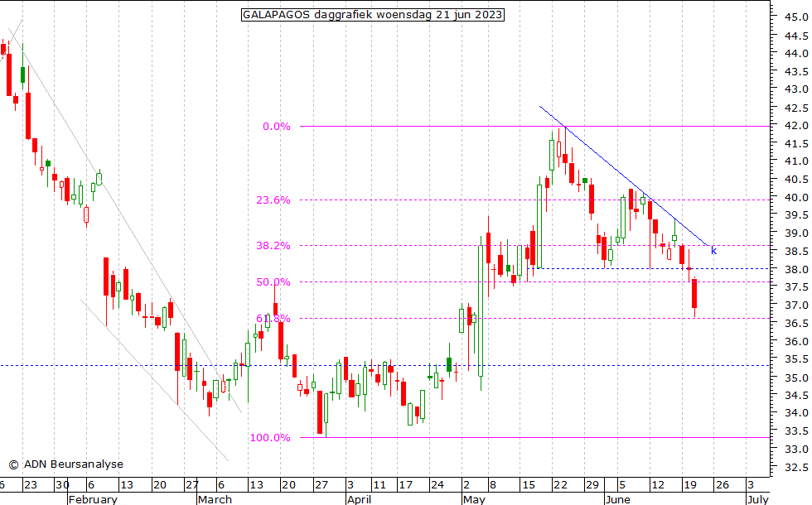Screen dimensions: 812x505
Task: Click the 'April' month label
Action: coord(360,499)
